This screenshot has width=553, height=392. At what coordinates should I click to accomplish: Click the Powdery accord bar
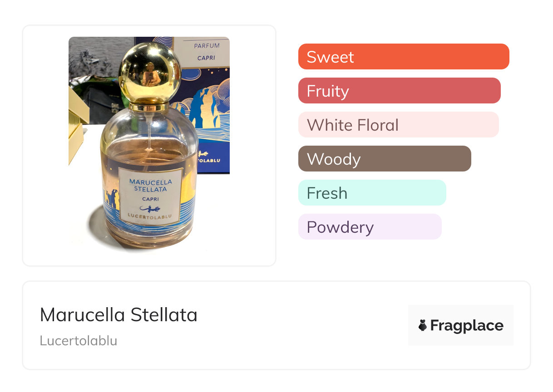(x=370, y=227)
